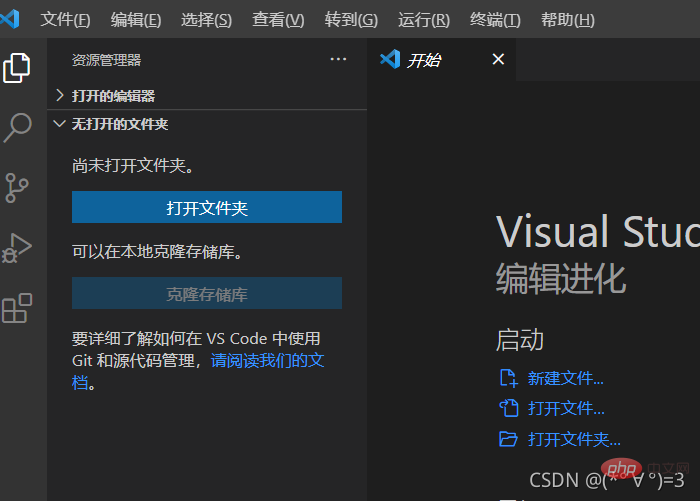700x501 pixels.
Task: Click the blue 打开文件夹 button
Action: click(207, 207)
